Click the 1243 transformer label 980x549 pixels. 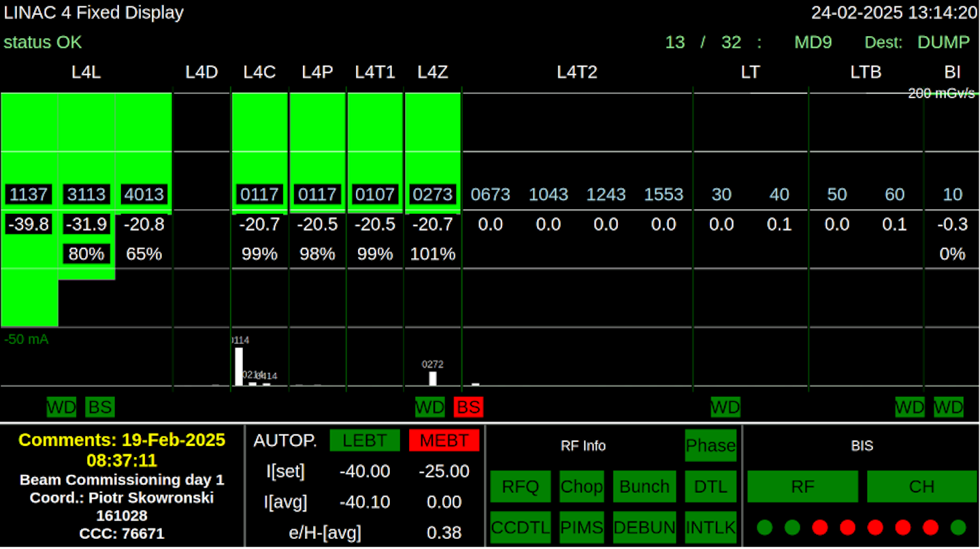(606, 194)
